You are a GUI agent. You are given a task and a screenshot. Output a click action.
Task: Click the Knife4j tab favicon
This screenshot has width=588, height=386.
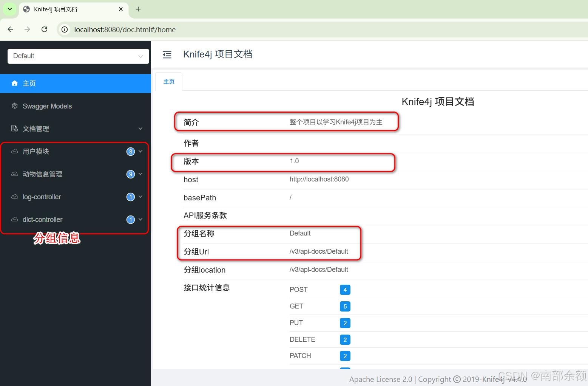click(26, 9)
